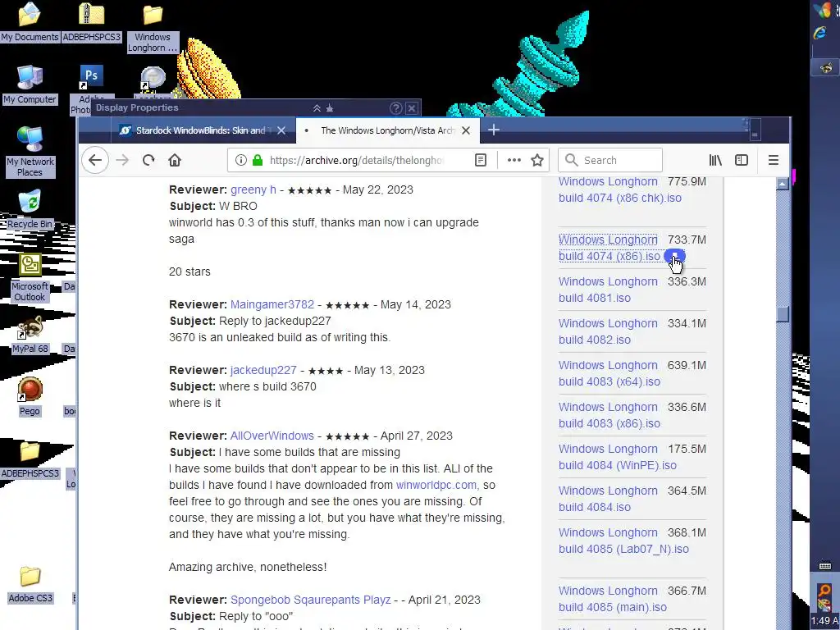Select MyPal 68 desktop icon
The width and height of the screenshot is (840, 630).
click(x=30, y=335)
